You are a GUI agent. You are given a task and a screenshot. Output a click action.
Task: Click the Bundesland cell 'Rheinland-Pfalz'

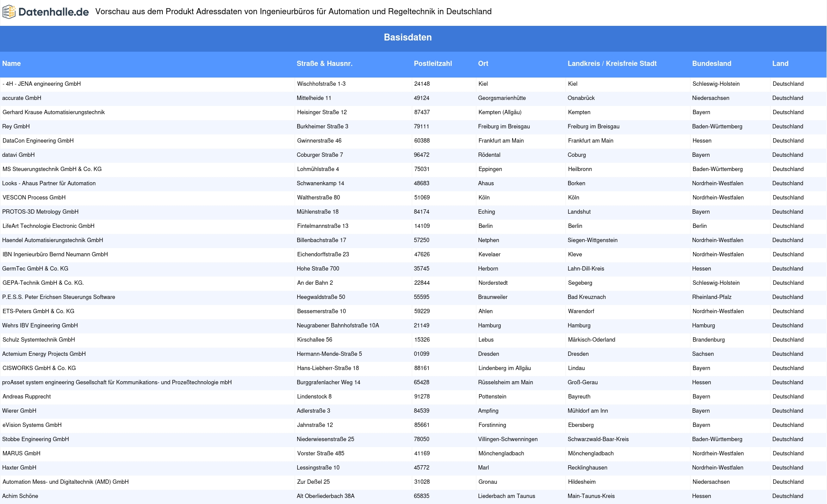712,297
